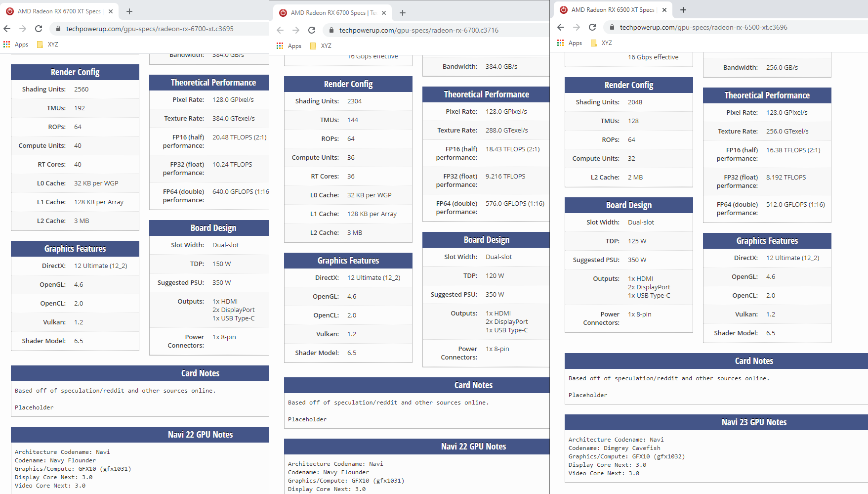Image resolution: width=868 pixels, height=494 pixels.
Task: Click Compute Units value 32
Action: click(632, 159)
